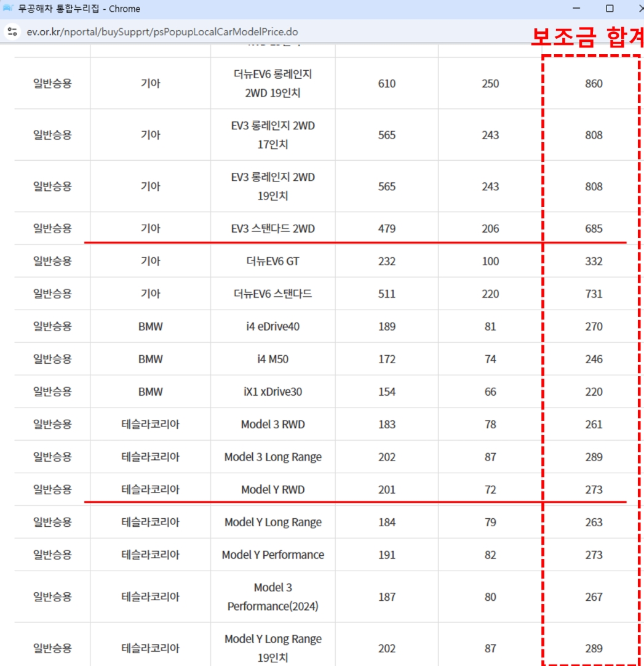
Task: Click 테슬라코리아 cell in Model Y RWD row
Action: point(150,490)
